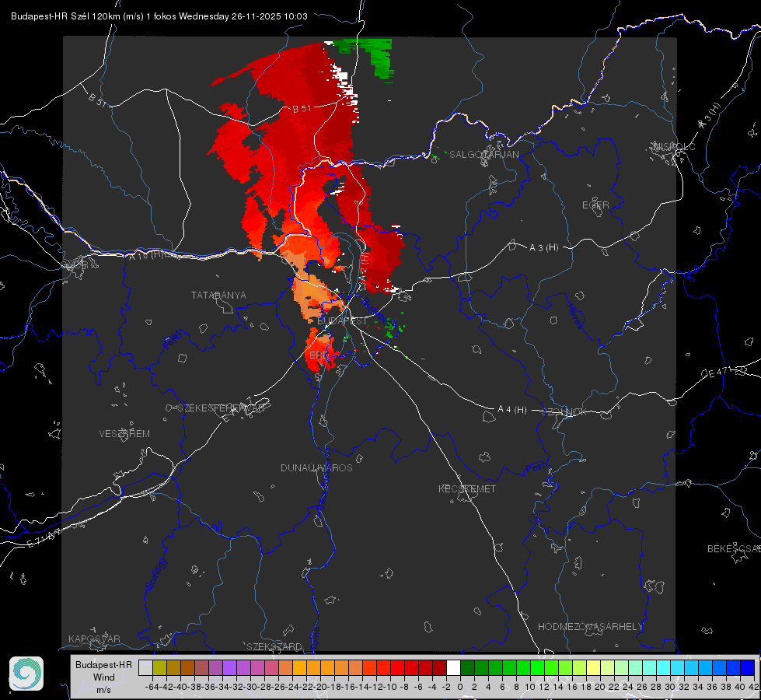
Task: Select the darkest blue swatch at legend end
Action: tap(748, 667)
